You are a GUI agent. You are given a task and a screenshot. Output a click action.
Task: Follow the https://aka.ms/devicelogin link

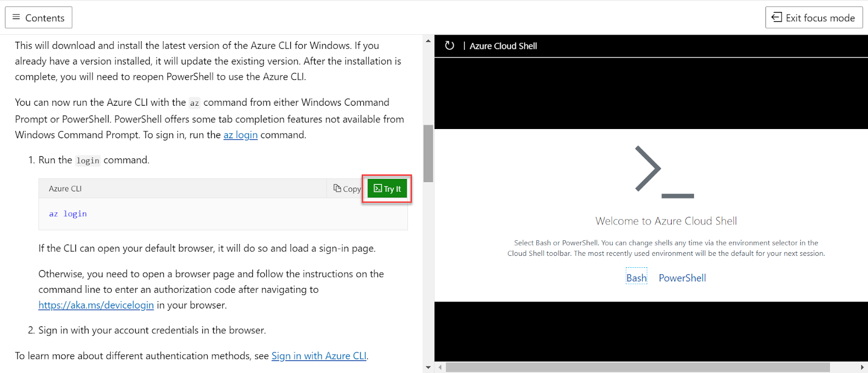pyautogui.click(x=95, y=305)
